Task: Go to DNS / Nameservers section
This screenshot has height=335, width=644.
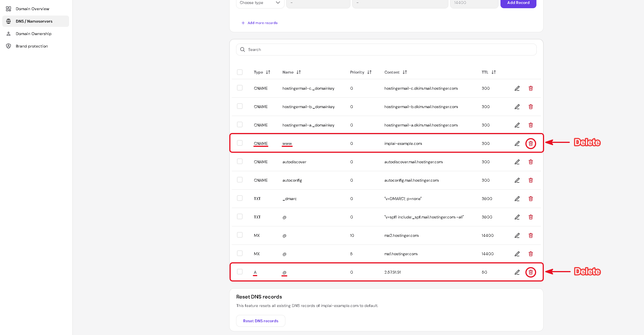Action: pyautogui.click(x=35, y=21)
